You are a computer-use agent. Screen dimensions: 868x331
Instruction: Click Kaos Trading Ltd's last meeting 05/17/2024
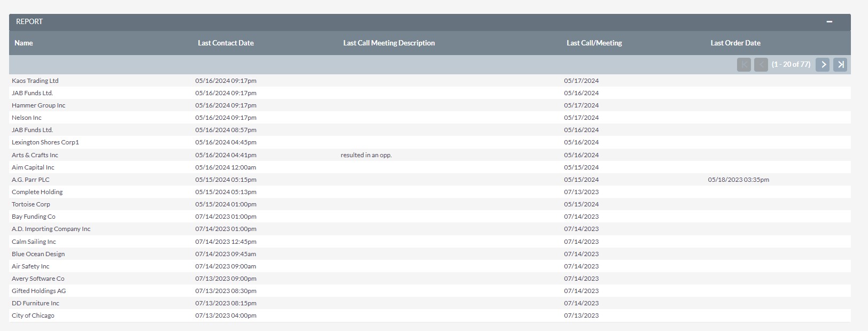[582, 81]
